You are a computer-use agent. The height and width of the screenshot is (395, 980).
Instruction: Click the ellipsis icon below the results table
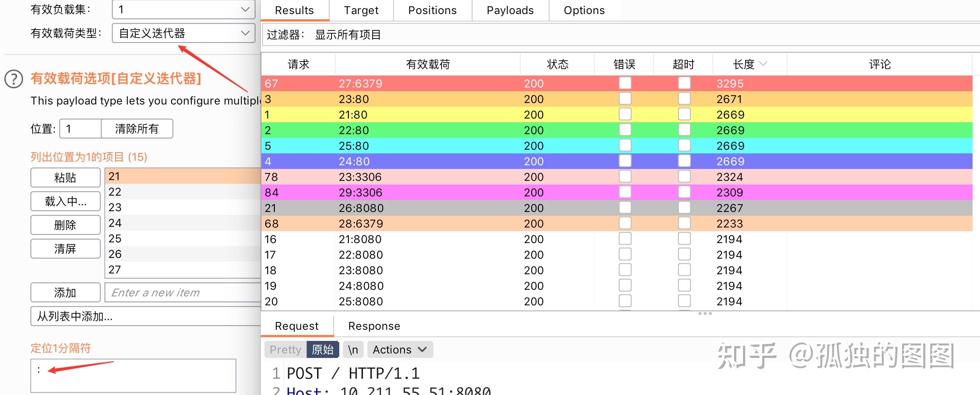(704, 313)
